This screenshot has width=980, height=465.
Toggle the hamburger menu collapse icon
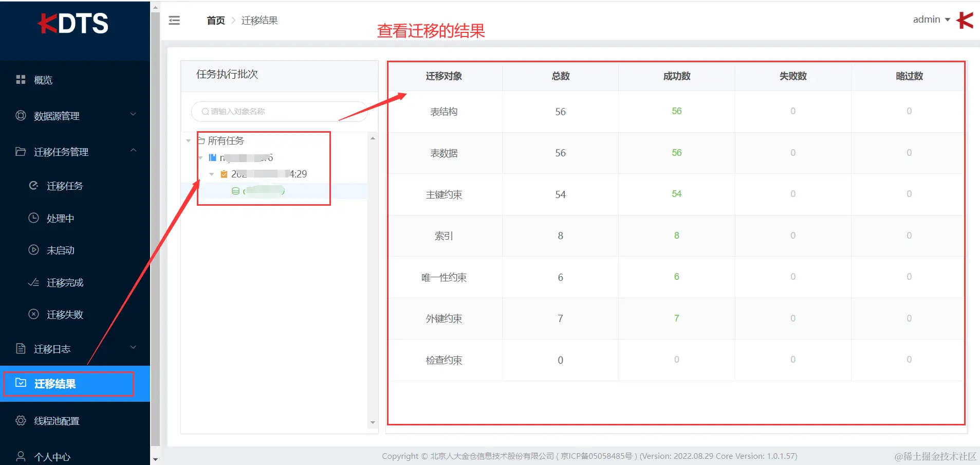point(174,20)
